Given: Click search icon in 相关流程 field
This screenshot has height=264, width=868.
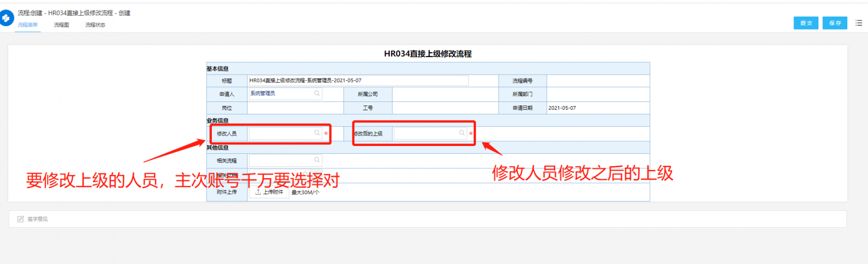Looking at the screenshot, I should (317, 160).
